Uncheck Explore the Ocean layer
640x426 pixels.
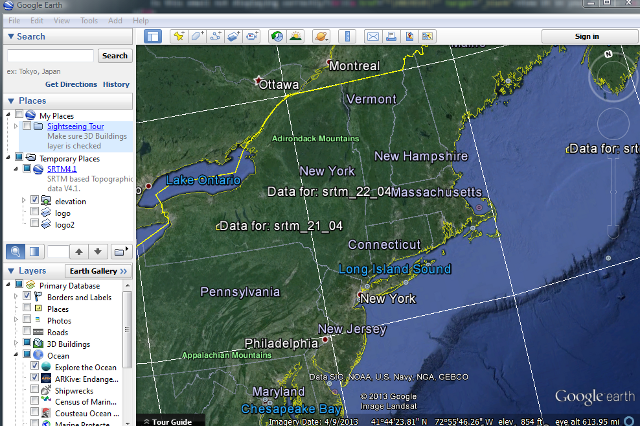pyautogui.click(x=35, y=365)
